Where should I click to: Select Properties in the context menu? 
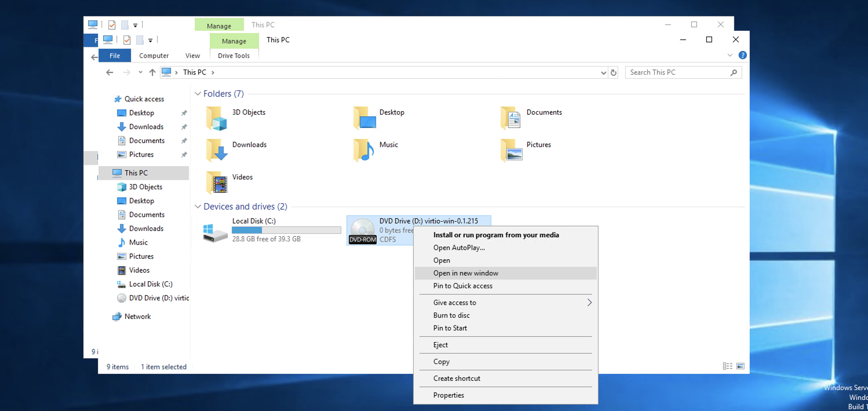click(448, 395)
